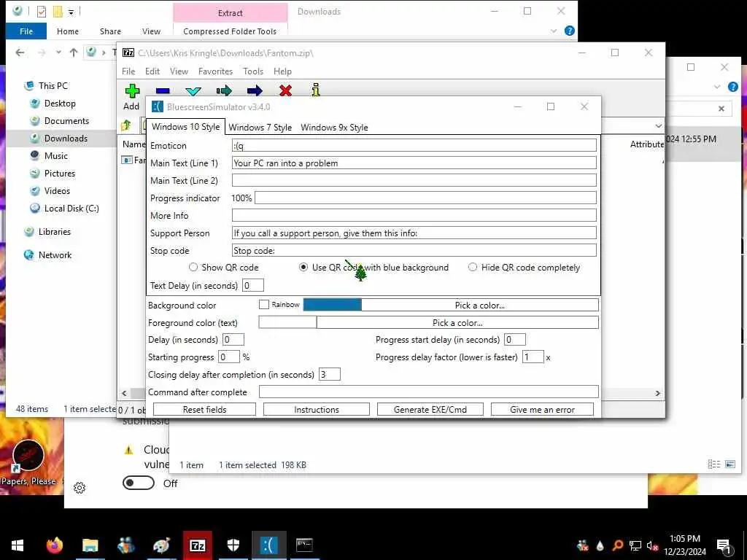Select Downloads in the Explorer sidebar
The image size is (747, 560).
point(66,138)
